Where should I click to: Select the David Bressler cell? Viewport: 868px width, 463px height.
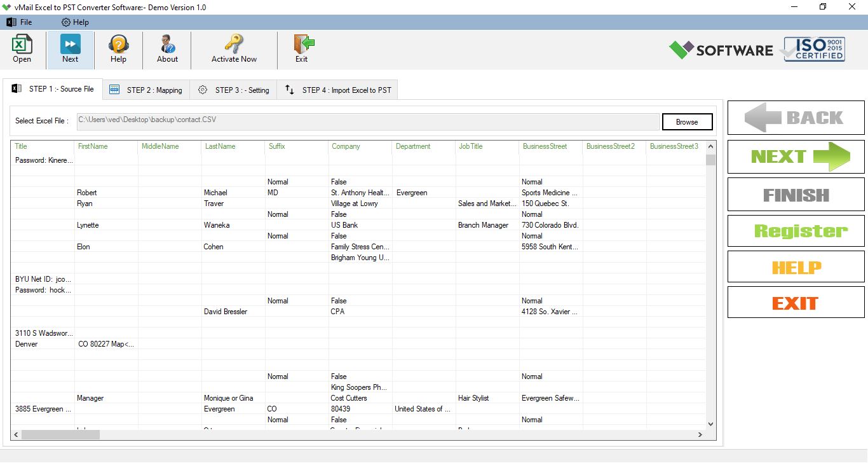coord(233,312)
